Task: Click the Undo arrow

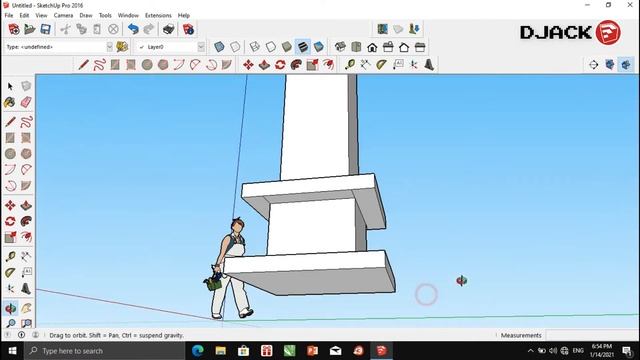Action: 133,29
